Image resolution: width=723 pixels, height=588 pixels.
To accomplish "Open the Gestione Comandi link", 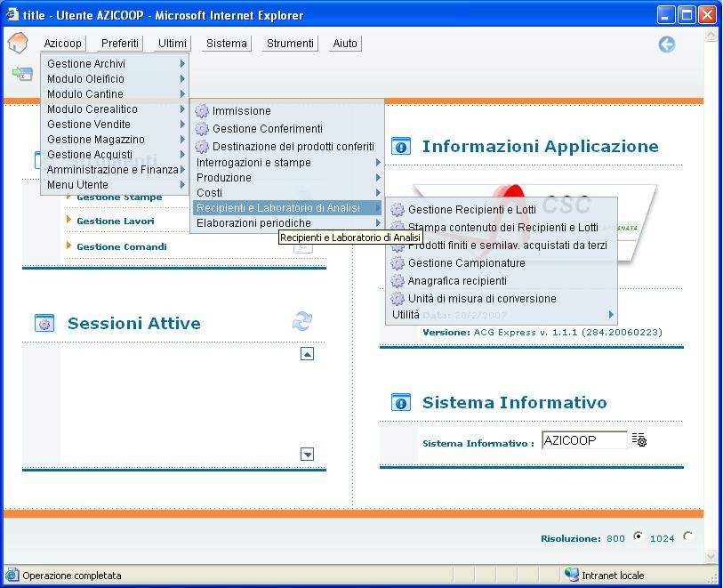I will click(x=122, y=246).
